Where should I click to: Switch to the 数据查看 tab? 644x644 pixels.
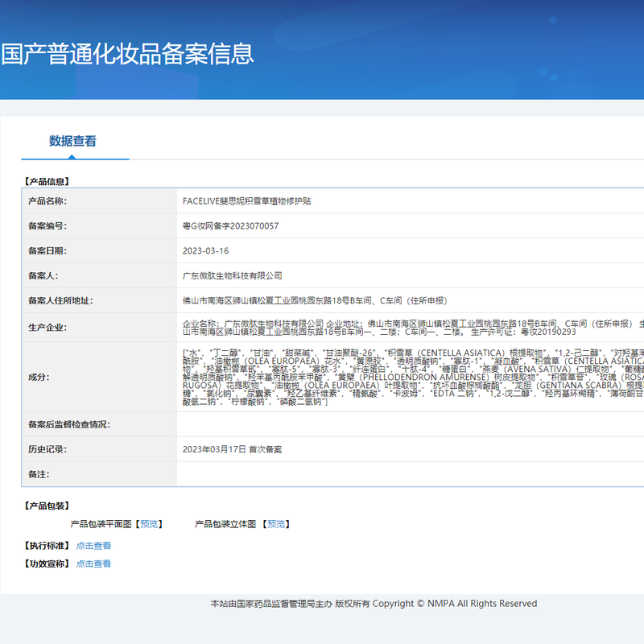[73, 141]
